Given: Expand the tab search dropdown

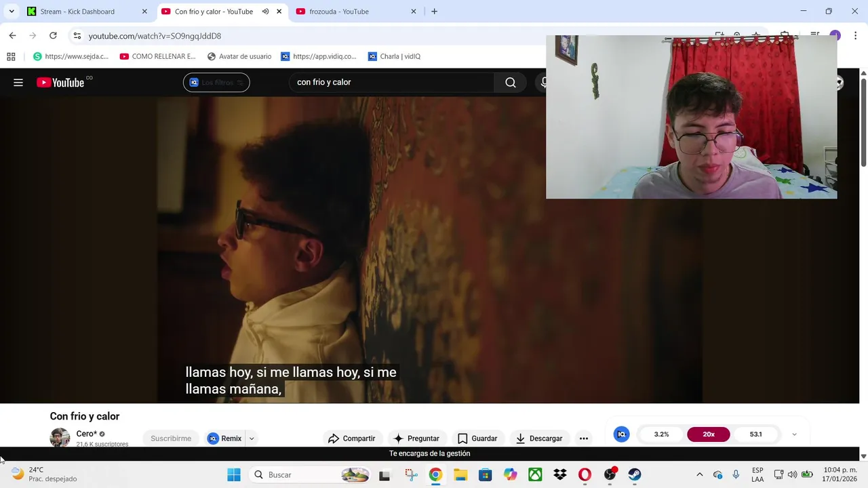Looking at the screenshot, I should coord(12,12).
